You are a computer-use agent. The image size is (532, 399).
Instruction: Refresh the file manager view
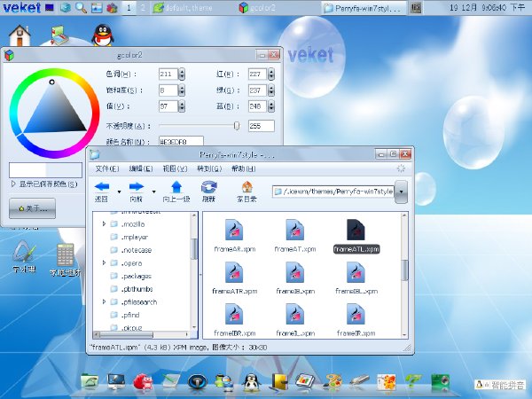pos(208,187)
